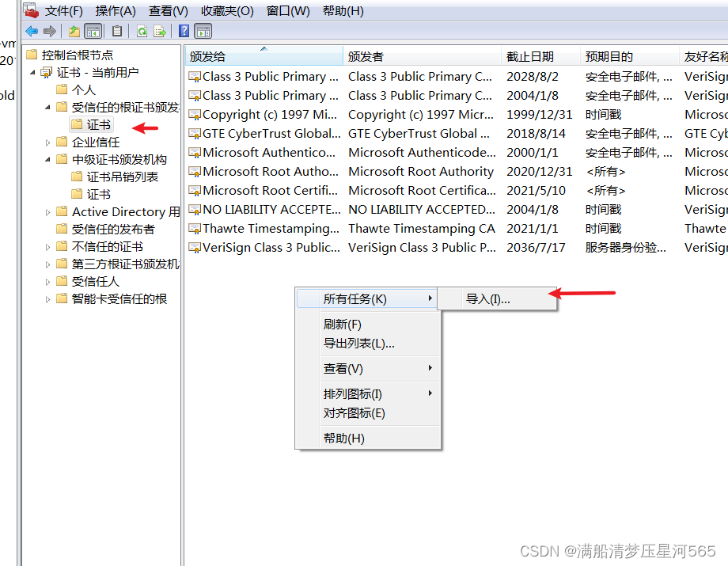Viewport: 728px width, 566px height.
Task: Expand the 不信任的证书 node
Action: (x=47, y=247)
